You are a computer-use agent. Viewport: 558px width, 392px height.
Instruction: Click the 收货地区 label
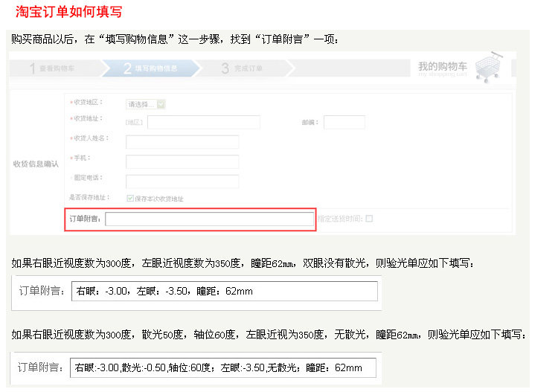click(x=87, y=102)
